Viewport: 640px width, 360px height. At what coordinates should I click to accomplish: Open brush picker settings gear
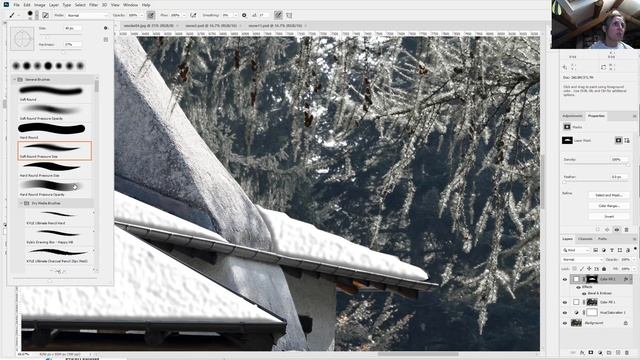coord(106,28)
